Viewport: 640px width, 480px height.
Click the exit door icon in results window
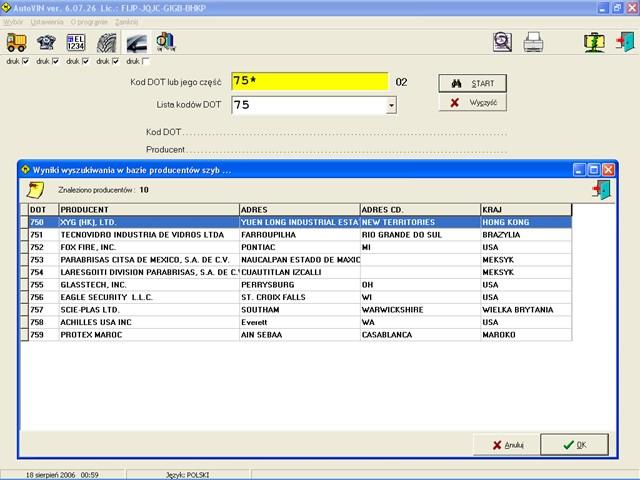click(x=602, y=190)
